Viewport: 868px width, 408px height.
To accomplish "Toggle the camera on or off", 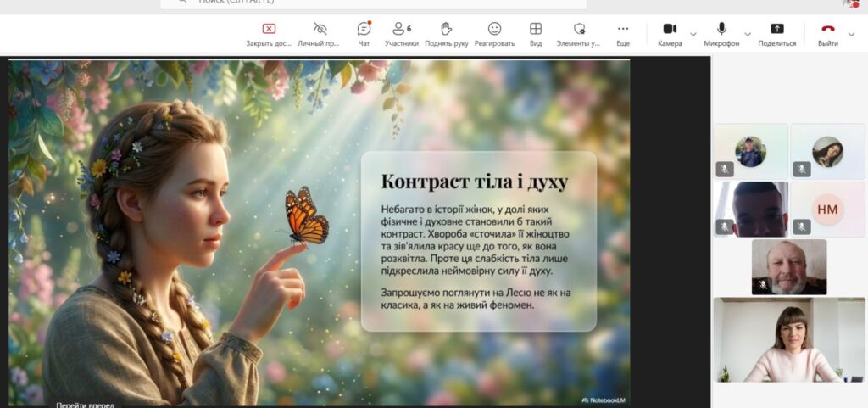I will pos(670,30).
